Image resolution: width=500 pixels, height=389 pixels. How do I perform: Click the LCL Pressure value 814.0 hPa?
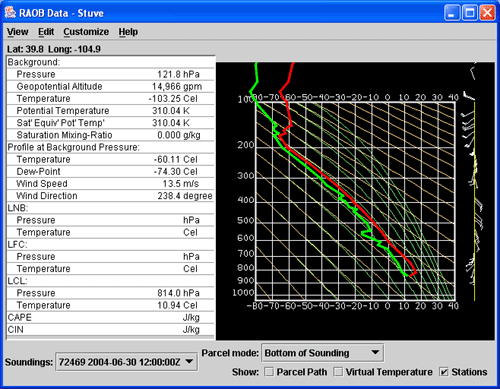coord(178,293)
